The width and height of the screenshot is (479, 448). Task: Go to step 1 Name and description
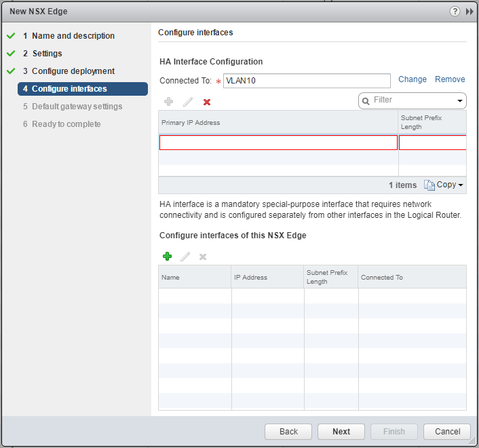[73, 36]
